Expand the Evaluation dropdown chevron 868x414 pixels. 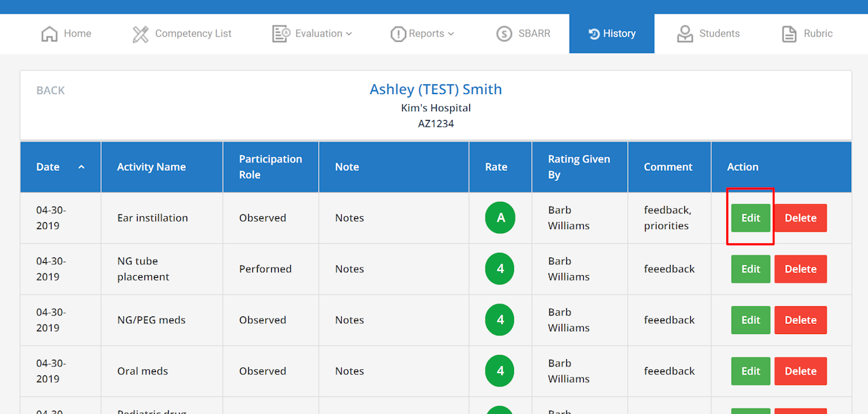pos(349,34)
